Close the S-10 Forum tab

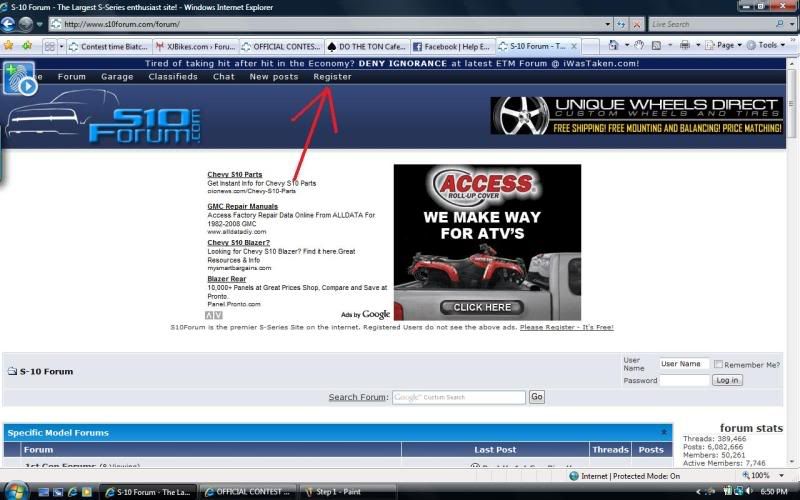point(574,46)
